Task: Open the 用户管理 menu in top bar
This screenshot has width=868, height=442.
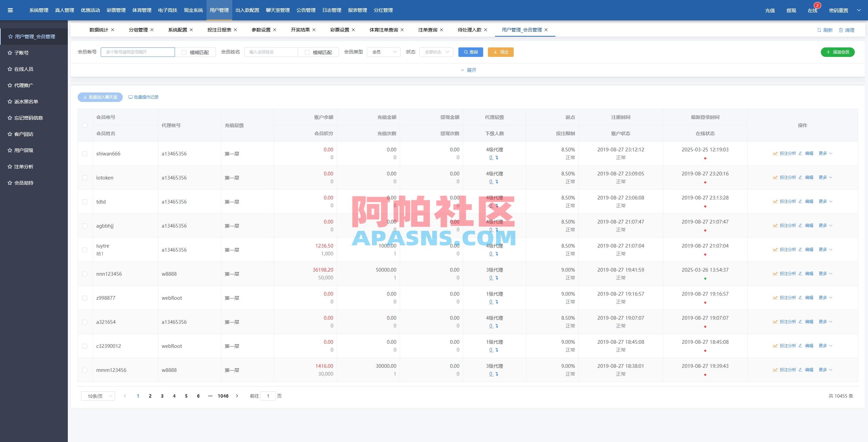Action: pyautogui.click(x=219, y=10)
